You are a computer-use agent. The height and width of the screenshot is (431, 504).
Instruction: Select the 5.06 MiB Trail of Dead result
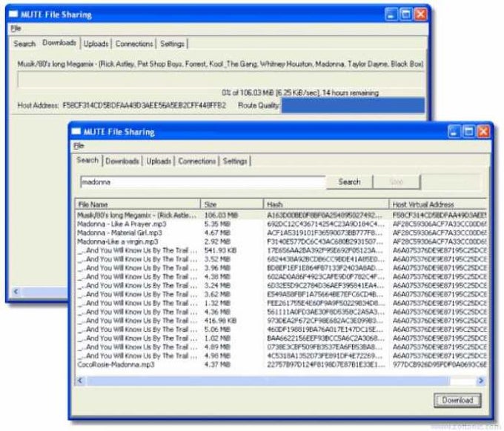[x=281, y=330]
